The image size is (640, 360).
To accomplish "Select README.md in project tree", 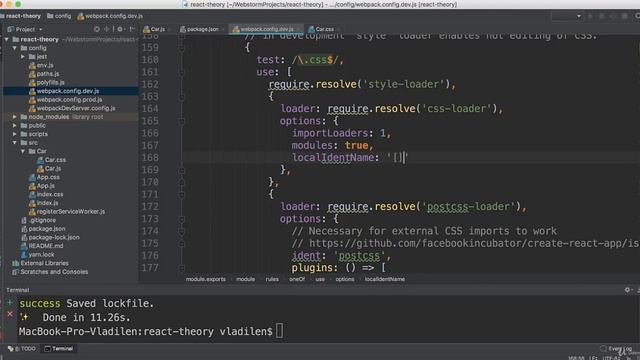I will coord(42,246).
